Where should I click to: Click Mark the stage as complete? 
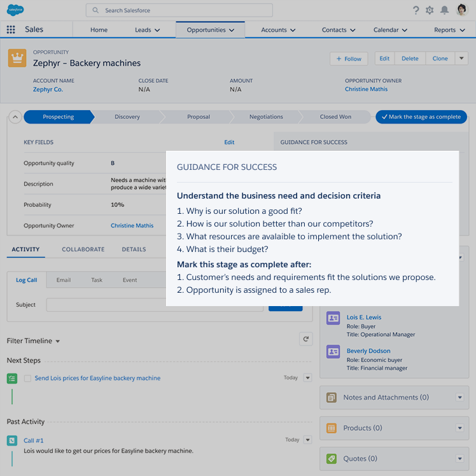421,117
